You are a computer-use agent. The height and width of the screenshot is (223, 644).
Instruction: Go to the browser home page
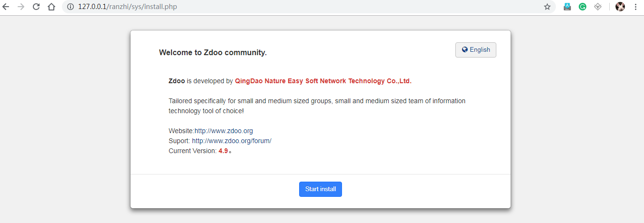click(51, 7)
